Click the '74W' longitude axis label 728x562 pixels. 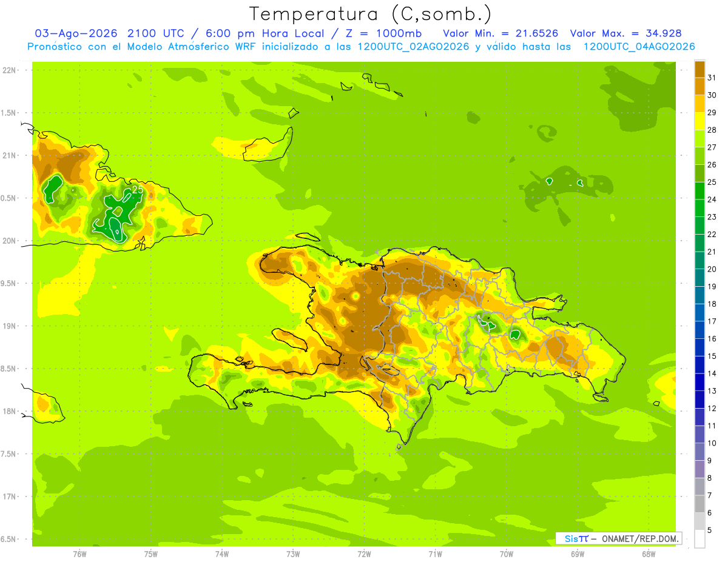[221, 554]
